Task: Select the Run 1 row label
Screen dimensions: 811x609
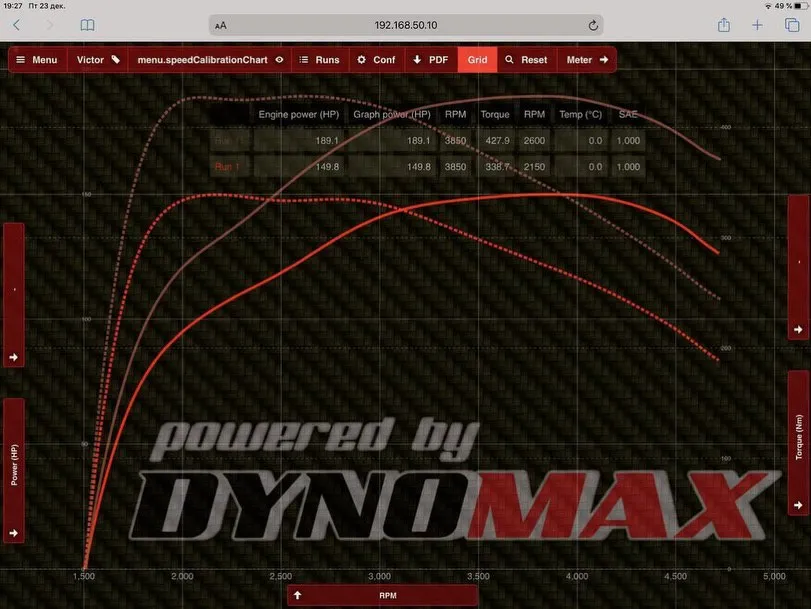Action: (x=227, y=167)
